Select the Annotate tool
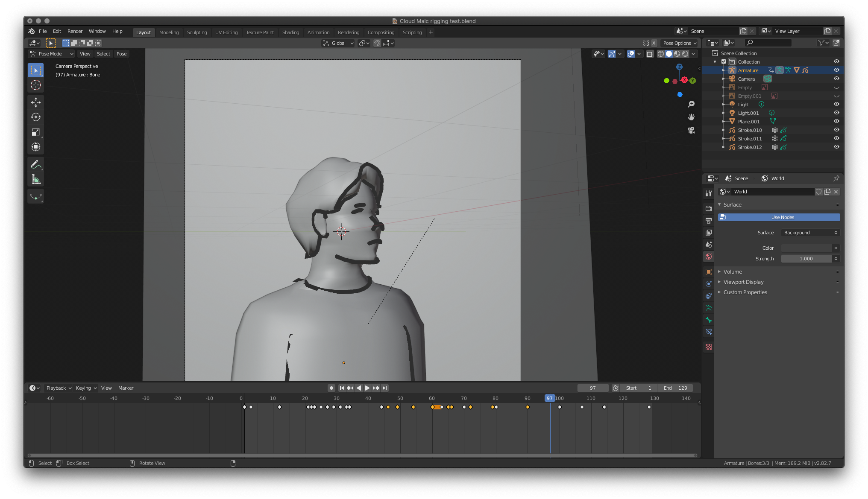Screen dimensions: 868x499 [x=35, y=164]
